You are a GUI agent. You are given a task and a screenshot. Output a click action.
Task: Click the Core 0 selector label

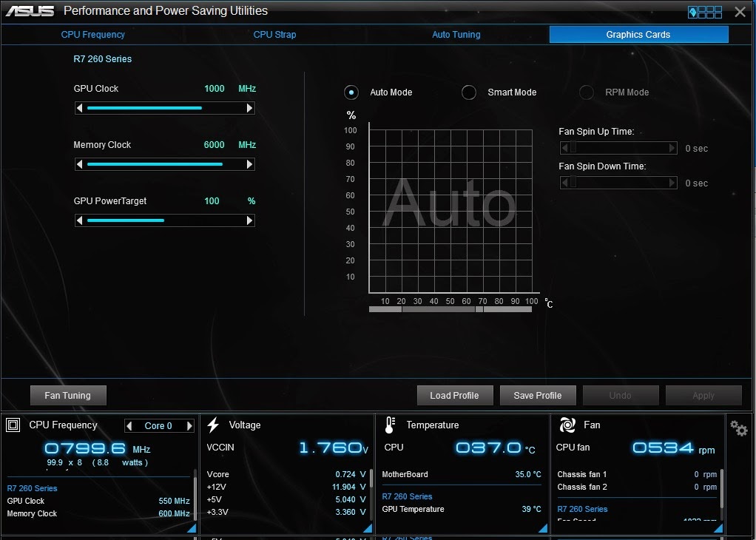click(x=158, y=426)
